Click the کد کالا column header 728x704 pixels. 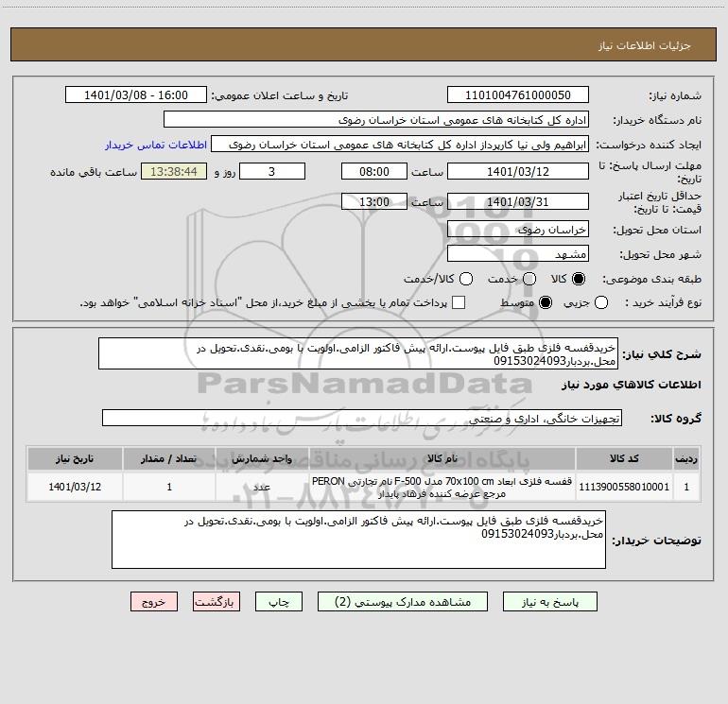coord(624,458)
